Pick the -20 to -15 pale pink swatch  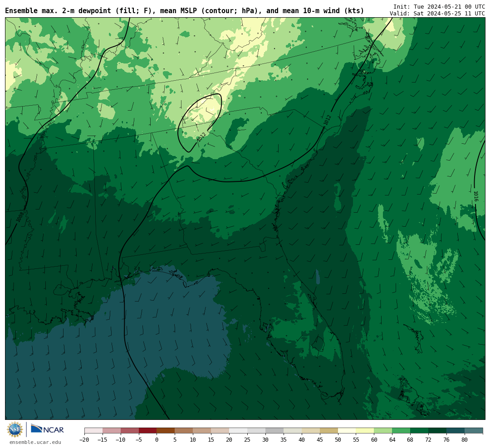pos(93,431)
